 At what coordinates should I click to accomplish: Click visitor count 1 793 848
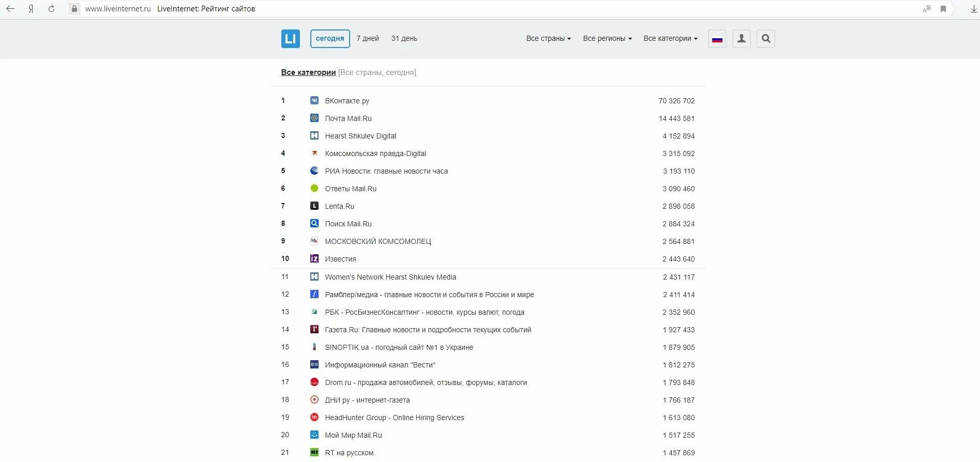(679, 382)
